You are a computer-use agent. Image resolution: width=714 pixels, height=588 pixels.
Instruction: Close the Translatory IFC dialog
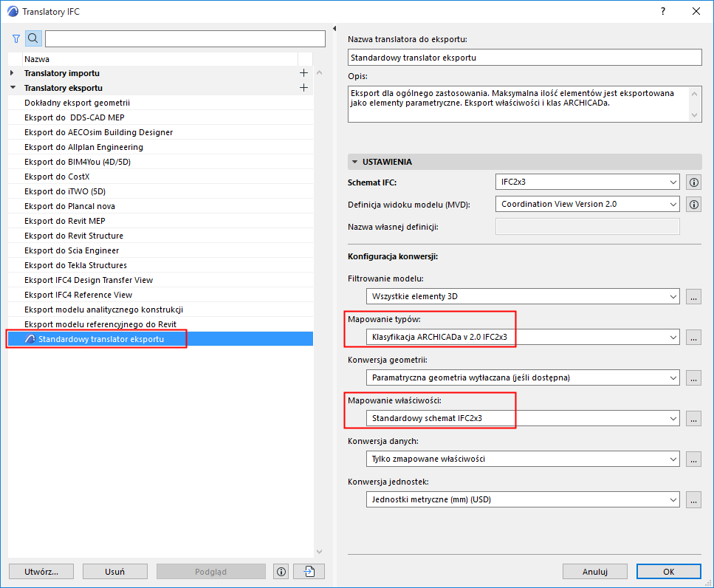696,11
